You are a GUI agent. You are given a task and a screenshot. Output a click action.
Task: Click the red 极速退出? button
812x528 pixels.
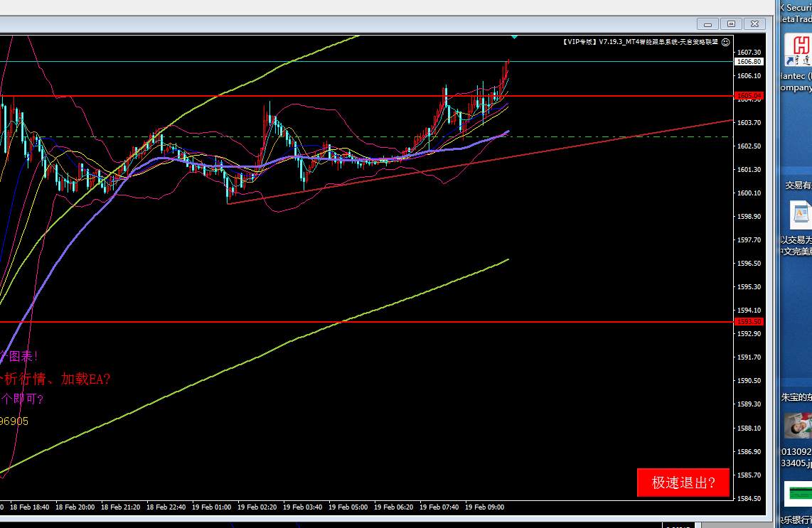click(683, 483)
